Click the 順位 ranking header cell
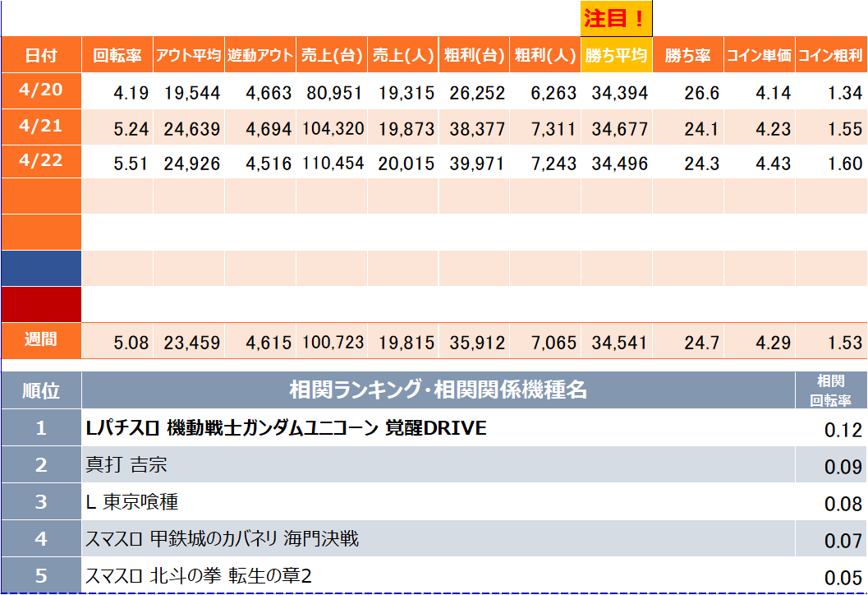This screenshot has width=868, height=595. pyautogui.click(x=41, y=390)
